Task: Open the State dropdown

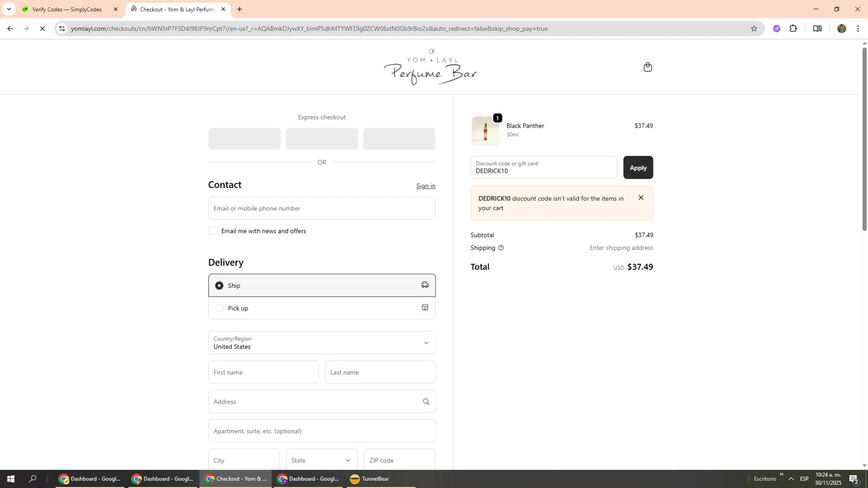Action: [x=322, y=460]
